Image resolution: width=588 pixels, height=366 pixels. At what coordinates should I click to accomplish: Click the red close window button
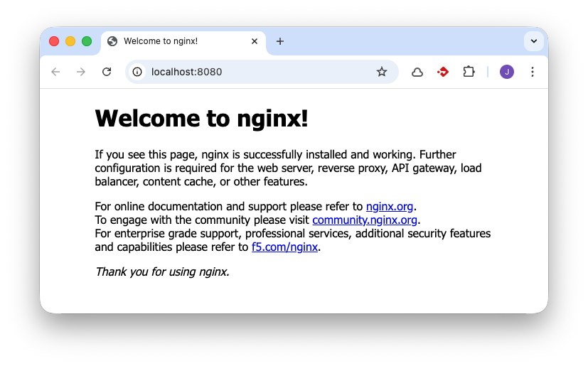click(x=54, y=41)
